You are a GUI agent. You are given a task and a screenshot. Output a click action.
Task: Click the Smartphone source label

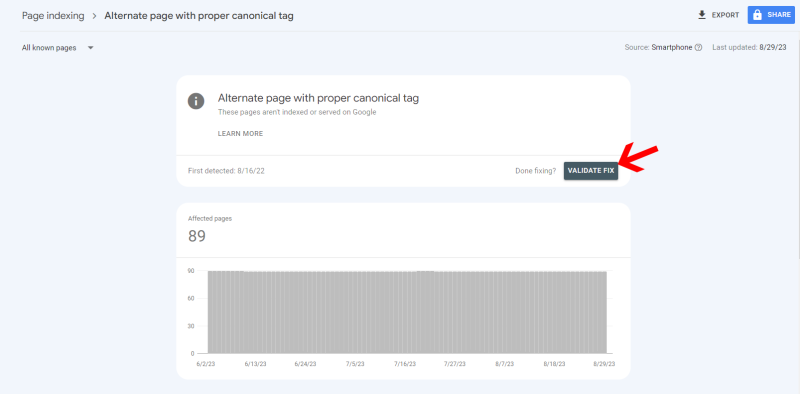(x=672, y=47)
